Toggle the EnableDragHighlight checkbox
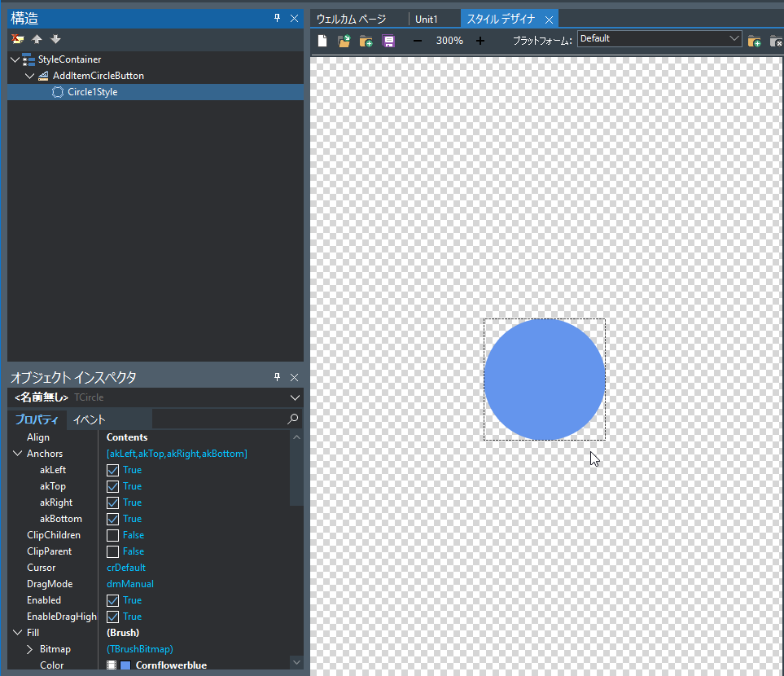 pyautogui.click(x=113, y=617)
